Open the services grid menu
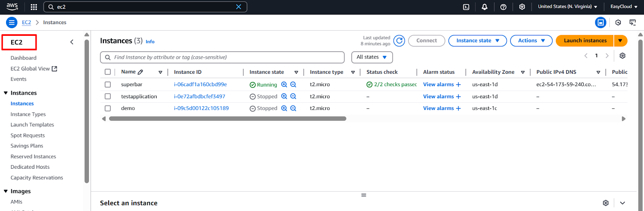Screen dimensions: 644x211 click(x=34, y=7)
